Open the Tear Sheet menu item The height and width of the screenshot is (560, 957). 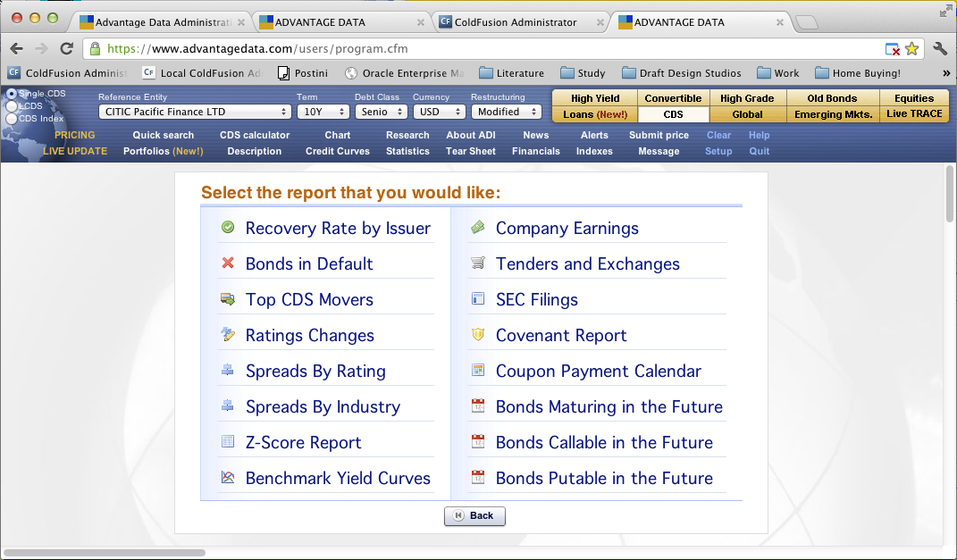(471, 151)
